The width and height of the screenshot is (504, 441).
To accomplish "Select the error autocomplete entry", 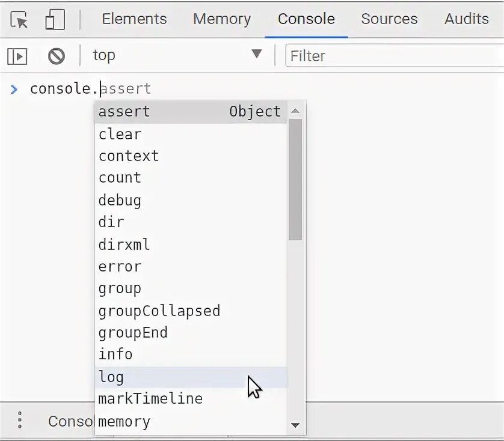I will [x=120, y=266].
